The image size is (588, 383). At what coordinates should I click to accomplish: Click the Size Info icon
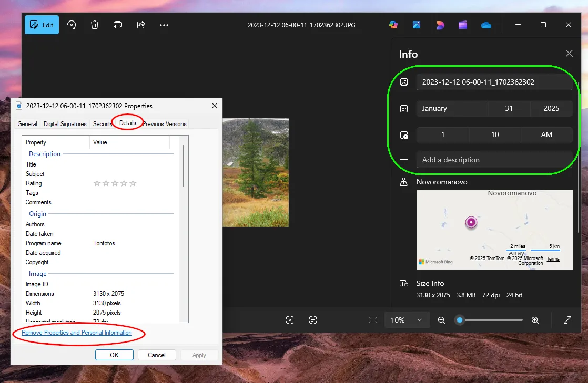point(404,283)
